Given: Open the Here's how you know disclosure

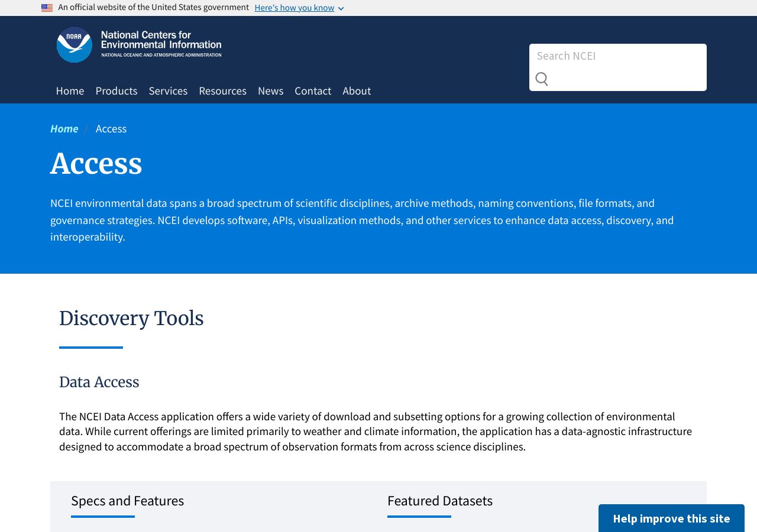Looking at the screenshot, I should click(295, 8).
